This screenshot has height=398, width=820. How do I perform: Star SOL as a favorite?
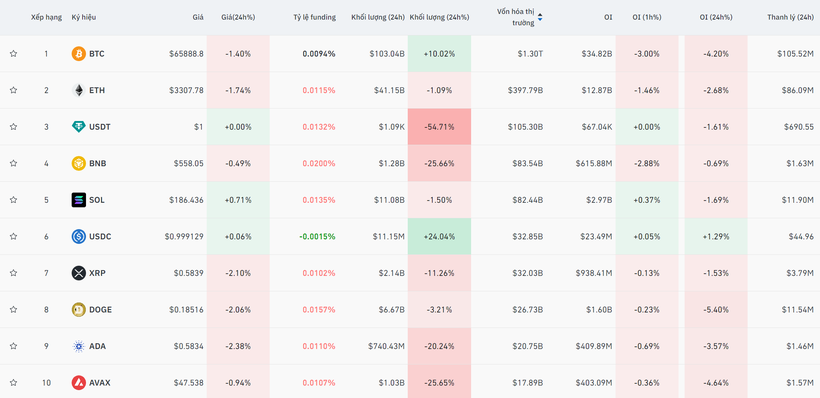(x=14, y=200)
